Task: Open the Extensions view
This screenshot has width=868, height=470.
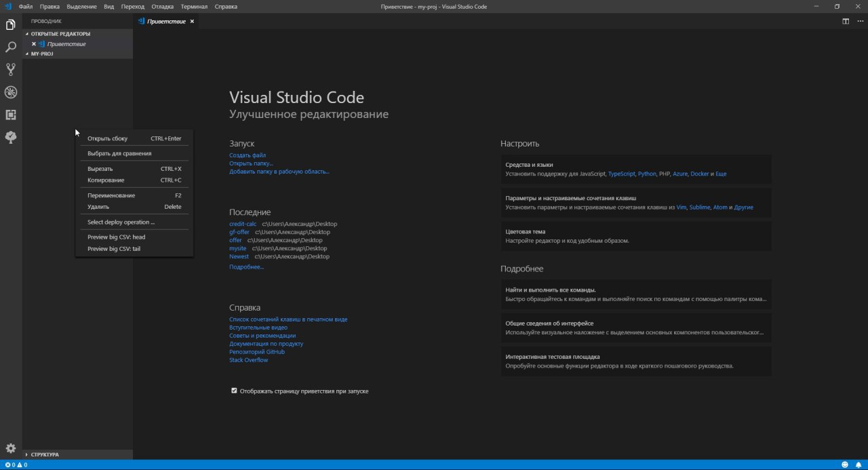Action: click(11, 115)
